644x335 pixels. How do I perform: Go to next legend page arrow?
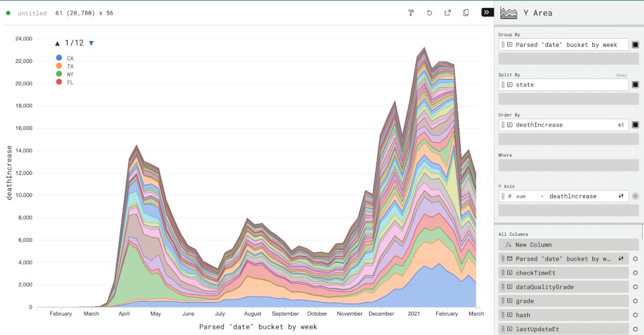pyautogui.click(x=91, y=43)
